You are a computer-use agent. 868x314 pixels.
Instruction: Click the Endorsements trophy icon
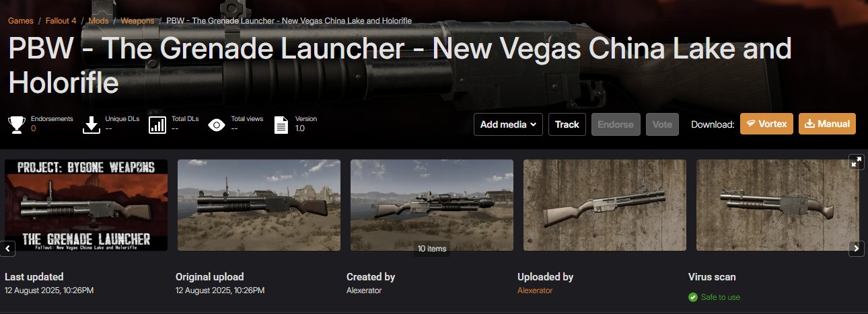point(17,124)
